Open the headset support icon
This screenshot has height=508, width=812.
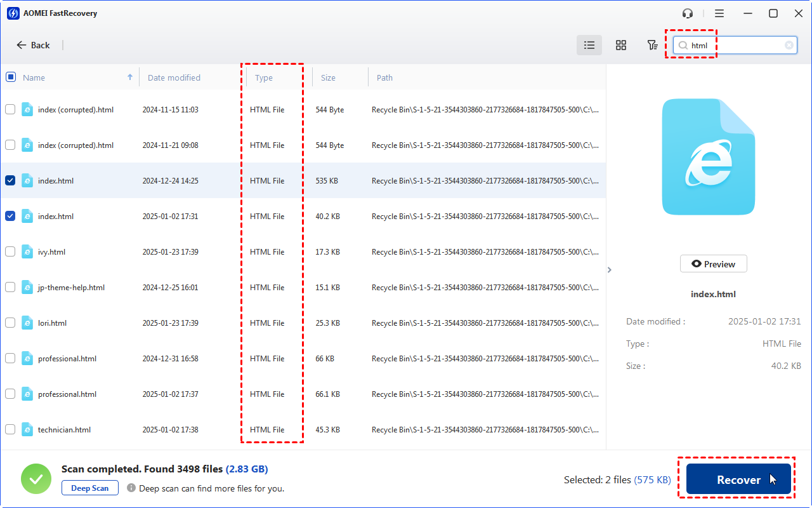[x=688, y=13]
